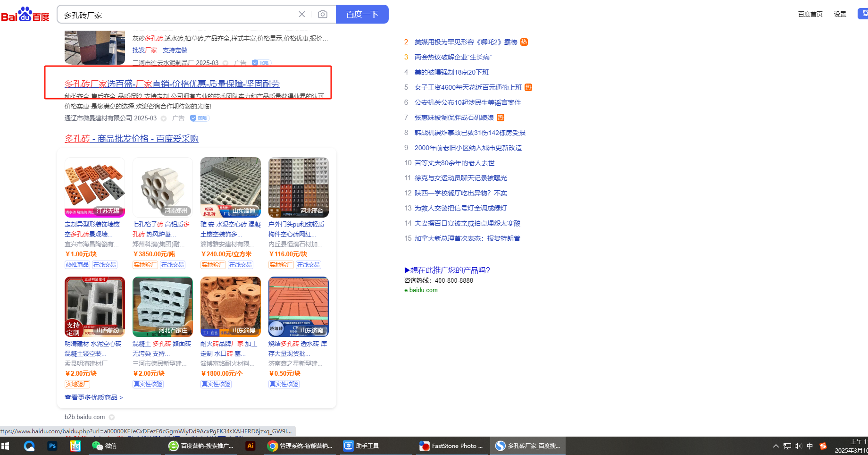This screenshot has width=868, height=455.
Task: Open 查看更多优质商品 link
Action: [94, 397]
